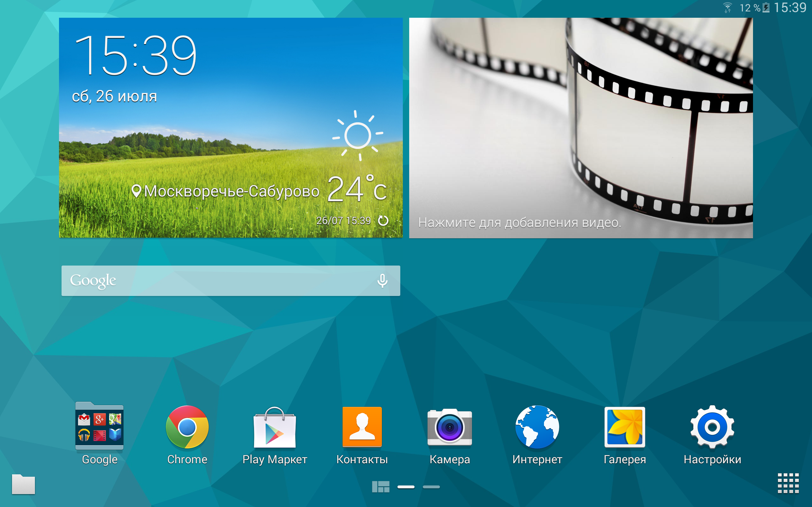
Task: Open Настройки settings
Action: (x=712, y=427)
